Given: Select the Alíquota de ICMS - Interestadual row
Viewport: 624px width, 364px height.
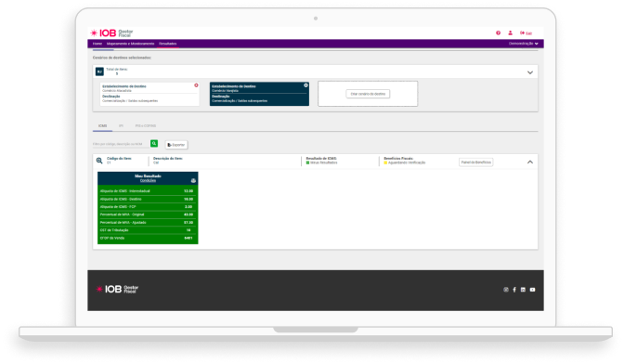Looking at the screenshot, I should pos(148,191).
